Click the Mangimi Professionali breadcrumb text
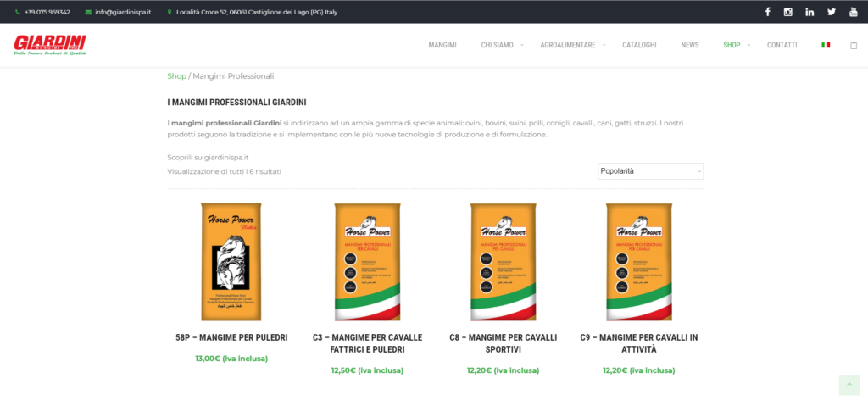868x406 pixels. tap(233, 76)
